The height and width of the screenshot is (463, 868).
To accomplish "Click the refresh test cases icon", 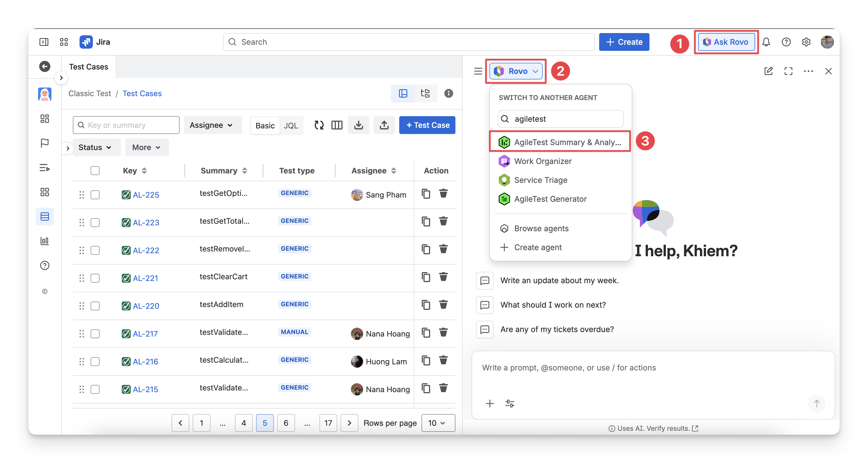I will pyautogui.click(x=319, y=125).
